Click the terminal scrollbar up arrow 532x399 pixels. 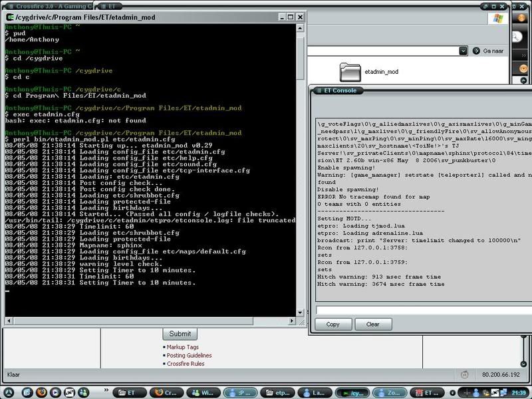(301, 29)
